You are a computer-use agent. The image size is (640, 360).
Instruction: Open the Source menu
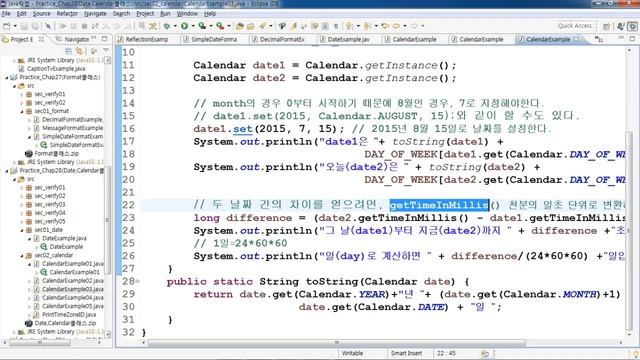click(42, 13)
